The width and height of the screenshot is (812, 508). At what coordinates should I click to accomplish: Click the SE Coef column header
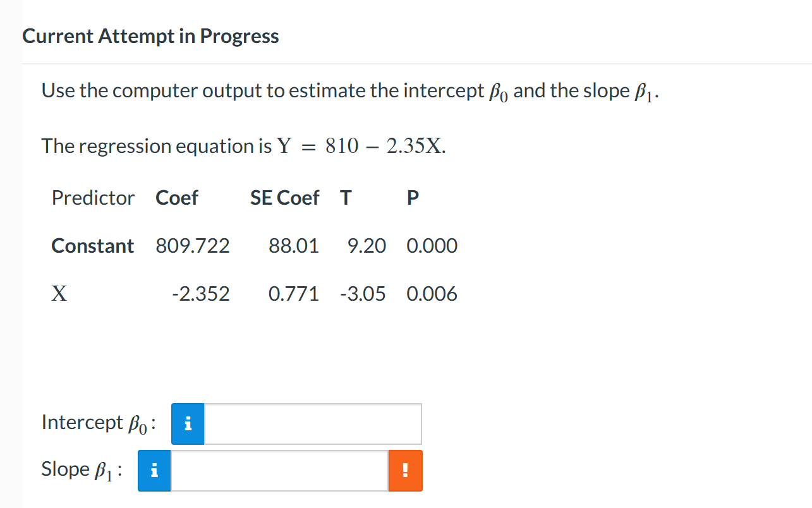(284, 198)
